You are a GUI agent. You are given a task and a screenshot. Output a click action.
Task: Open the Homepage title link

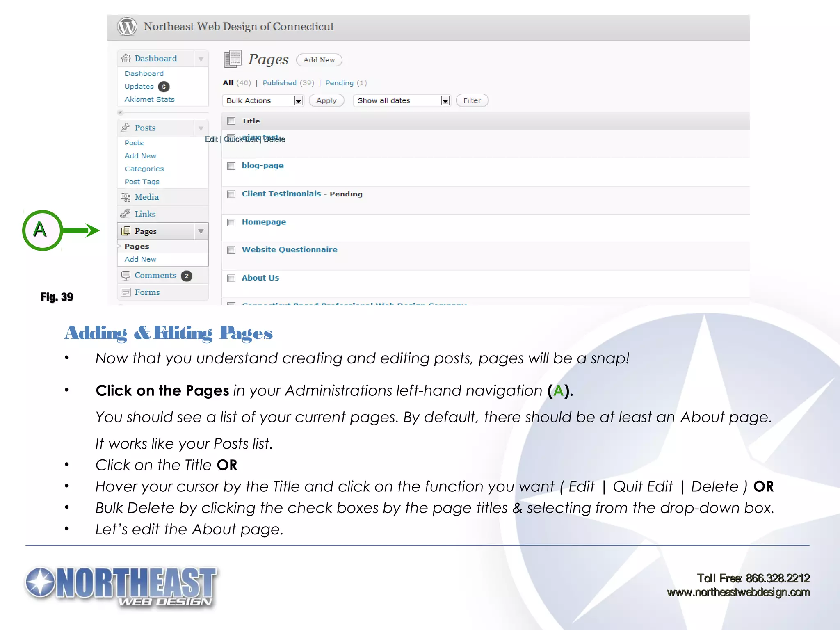click(x=264, y=222)
